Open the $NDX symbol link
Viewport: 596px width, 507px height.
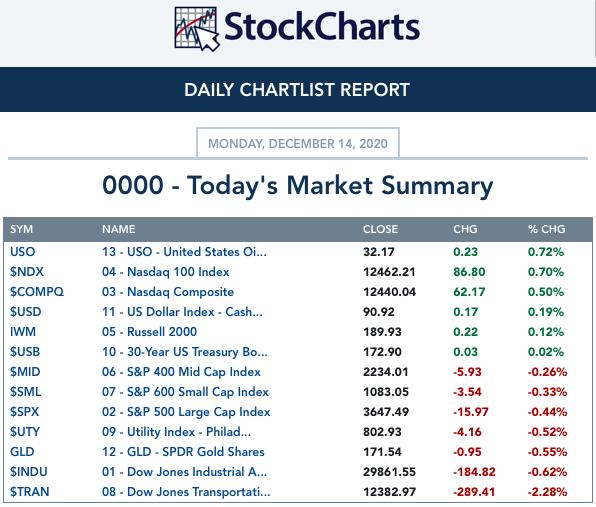(27, 272)
